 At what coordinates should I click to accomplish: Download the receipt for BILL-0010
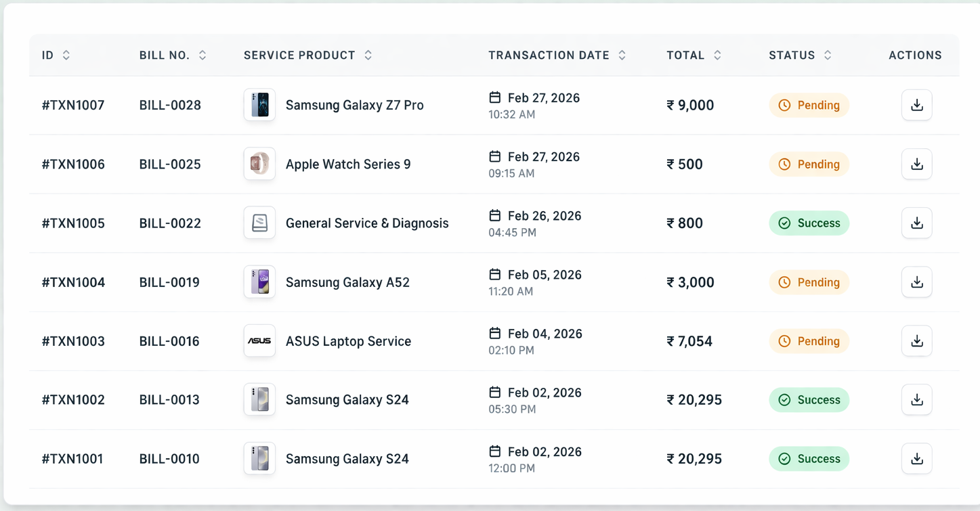pyautogui.click(x=916, y=458)
